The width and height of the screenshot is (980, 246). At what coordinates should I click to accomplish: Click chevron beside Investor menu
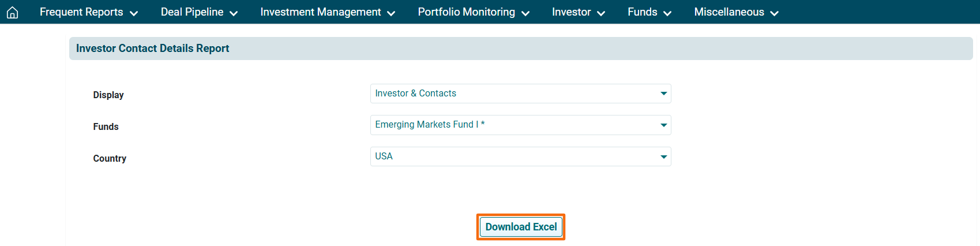(601, 13)
